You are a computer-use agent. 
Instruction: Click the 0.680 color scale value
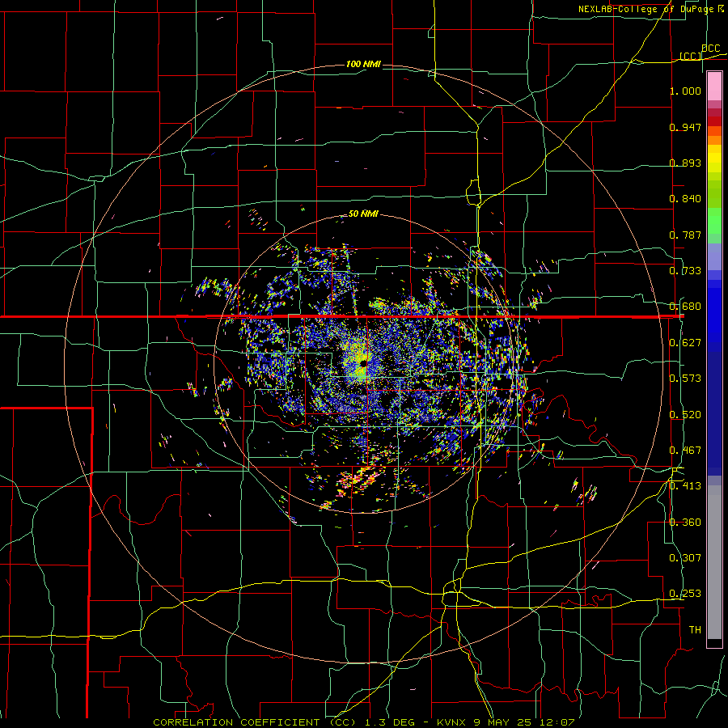[685, 307]
